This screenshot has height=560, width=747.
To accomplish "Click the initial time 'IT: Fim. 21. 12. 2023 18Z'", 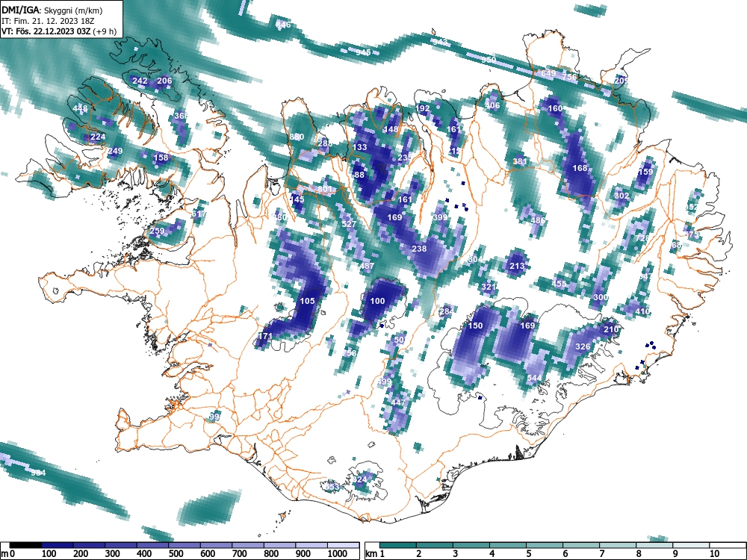I will 48,21.
